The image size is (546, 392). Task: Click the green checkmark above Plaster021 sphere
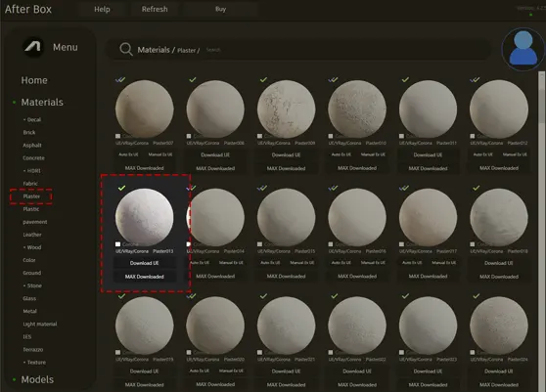pyautogui.click(x=263, y=296)
